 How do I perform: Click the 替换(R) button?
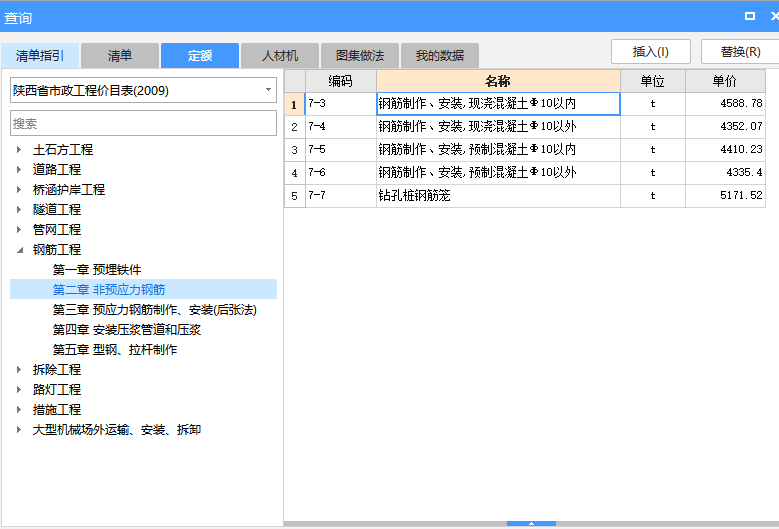point(740,52)
